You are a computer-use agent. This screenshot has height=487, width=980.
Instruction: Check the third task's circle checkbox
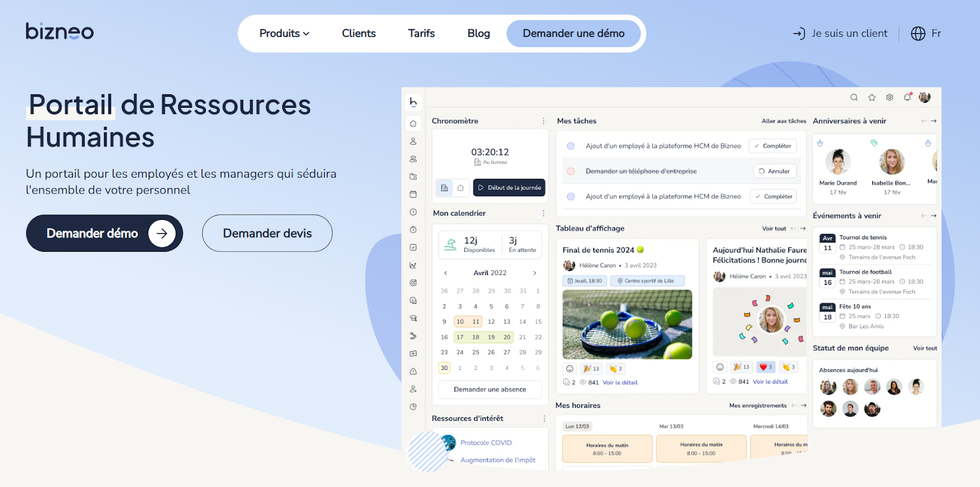point(571,197)
